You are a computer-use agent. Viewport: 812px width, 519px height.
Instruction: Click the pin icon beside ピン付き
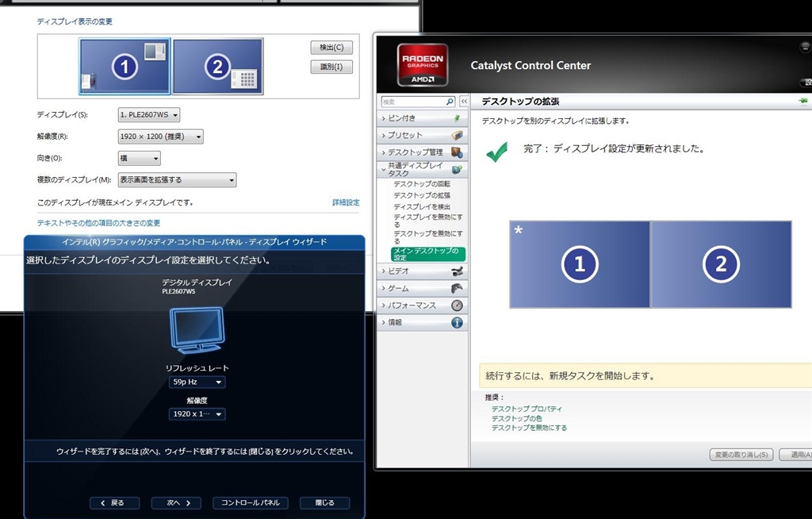point(457,118)
